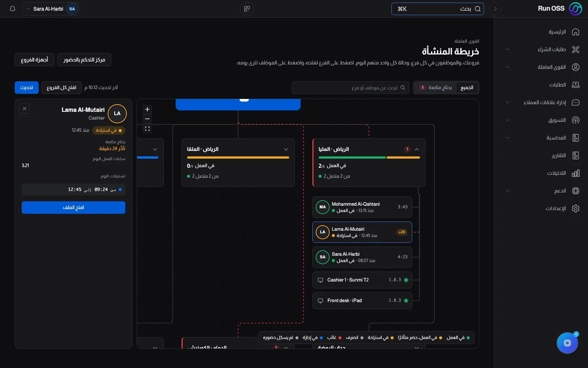Select Mohammed Al-Qahtani employee node
The width and height of the screenshot is (588, 368).
[362, 207]
